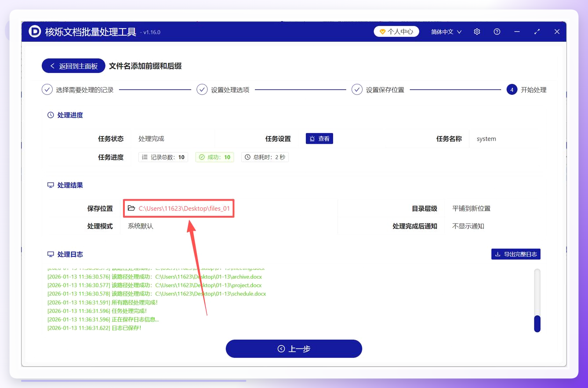Click the 查看 task settings button
Image resolution: width=588 pixels, height=388 pixels.
pos(319,138)
